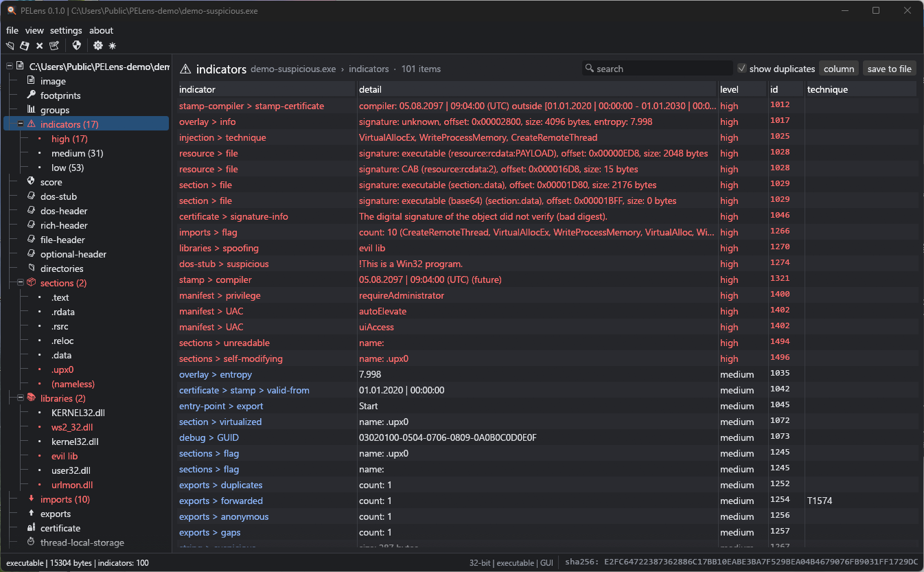
Task: Click the magnifier icon in search box
Action: (589, 68)
